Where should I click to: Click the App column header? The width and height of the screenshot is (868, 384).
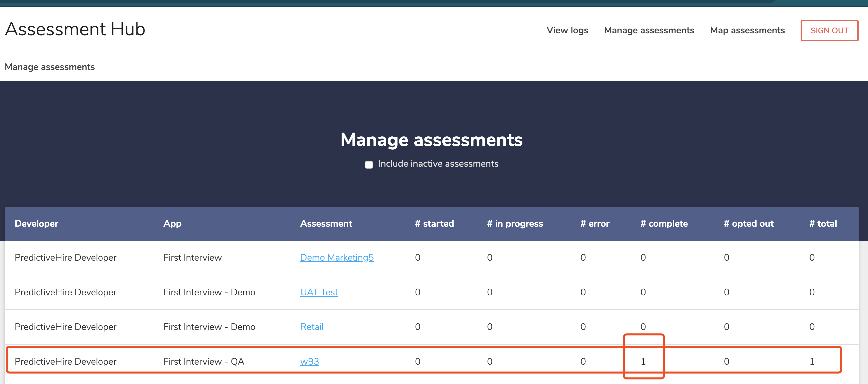pyautogui.click(x=172, y=223)
